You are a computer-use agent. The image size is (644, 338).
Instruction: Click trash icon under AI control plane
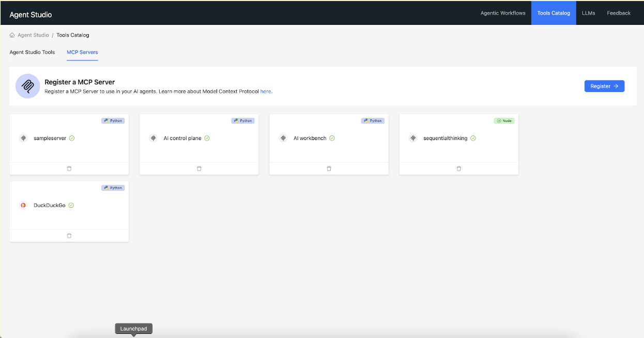pos(199,168)
